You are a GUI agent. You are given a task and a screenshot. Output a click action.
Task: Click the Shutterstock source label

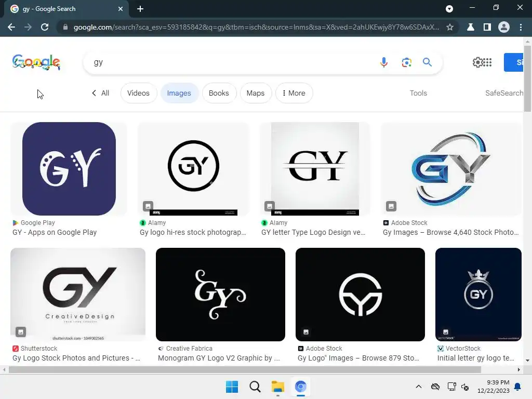click(38, 349)
